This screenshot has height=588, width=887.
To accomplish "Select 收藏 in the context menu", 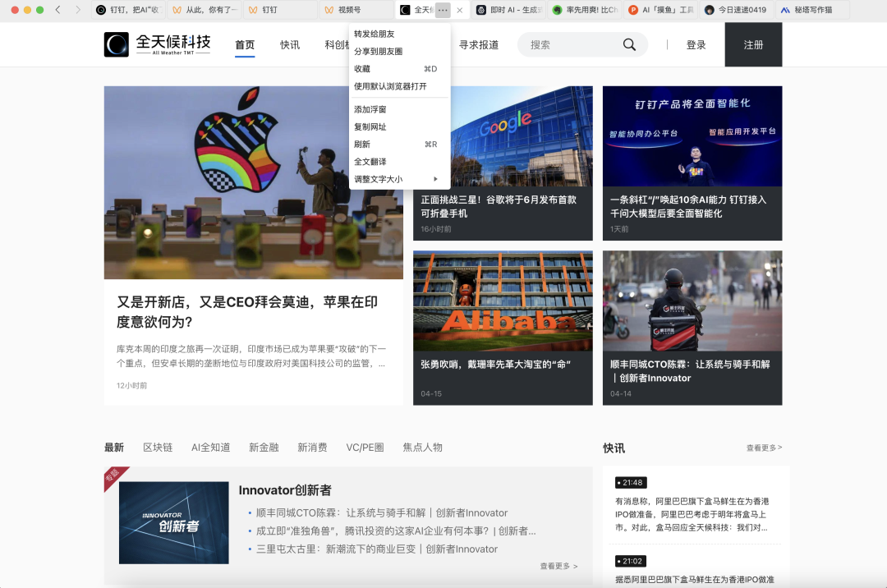I will click(399, 69).
